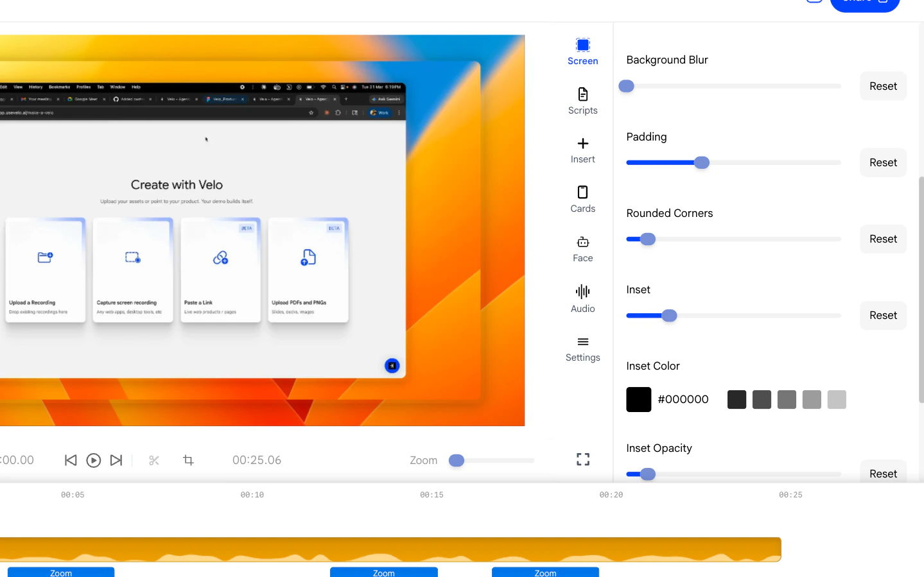Reset the Padding setting
The width and height of the screenshot is (924, 577).
(x=883, y=162)
